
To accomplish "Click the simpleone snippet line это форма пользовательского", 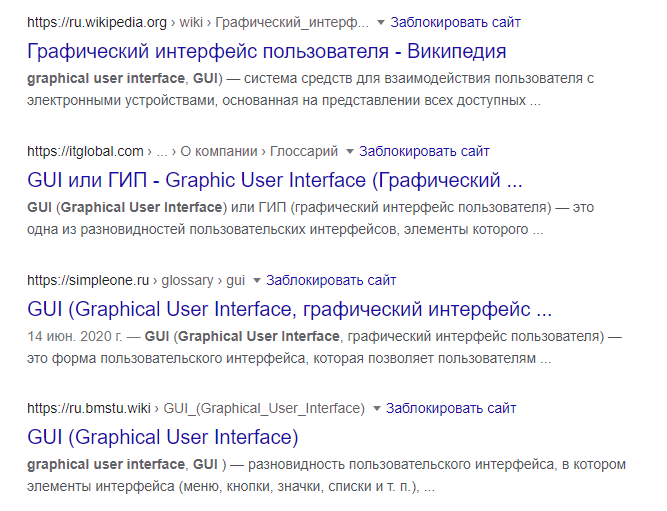I will click(x=289, y=359).
